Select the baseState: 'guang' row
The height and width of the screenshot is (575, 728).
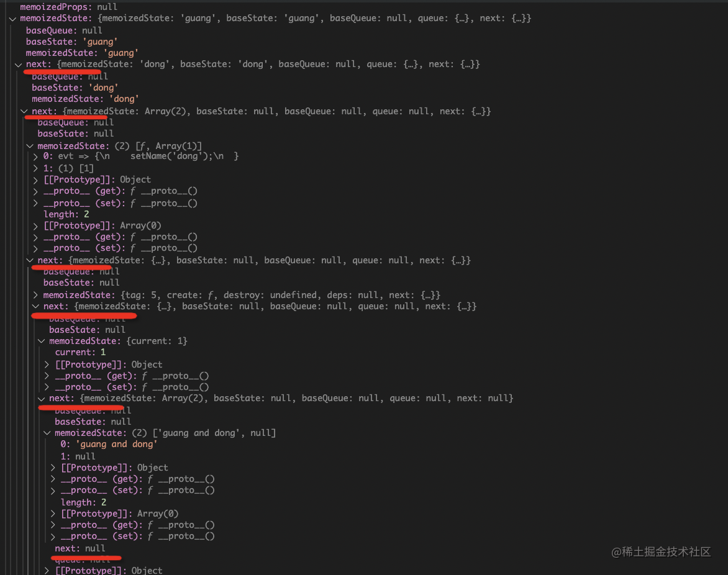(x=71, y=42)
